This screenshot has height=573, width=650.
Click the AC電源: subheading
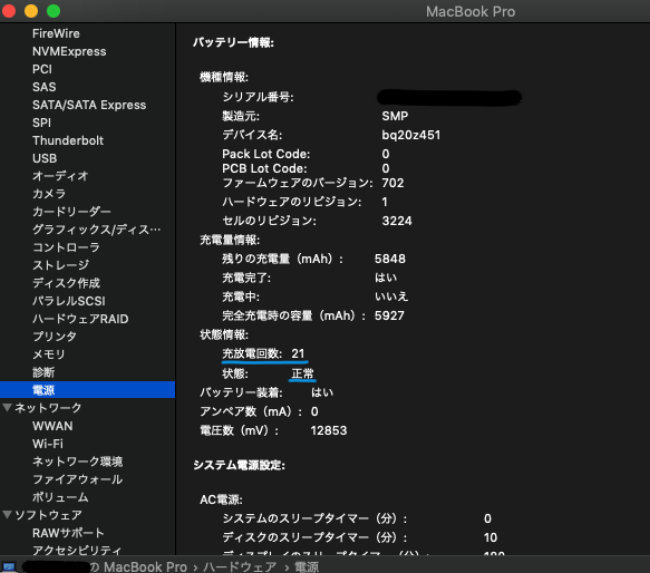(x=221, y=500)
